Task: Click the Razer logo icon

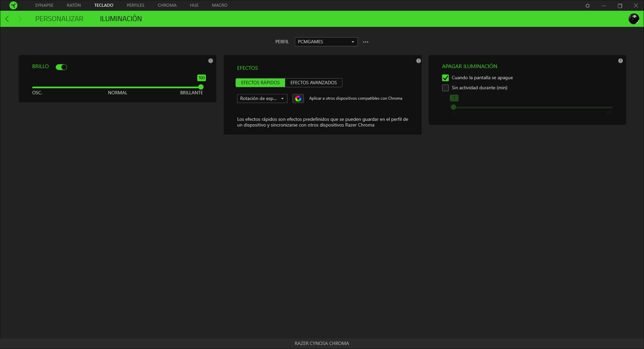Action: coord(13,5)
